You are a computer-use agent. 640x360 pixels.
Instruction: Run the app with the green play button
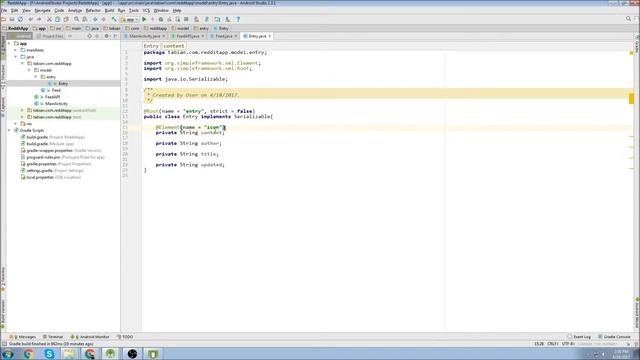click(x=144, y=19)
